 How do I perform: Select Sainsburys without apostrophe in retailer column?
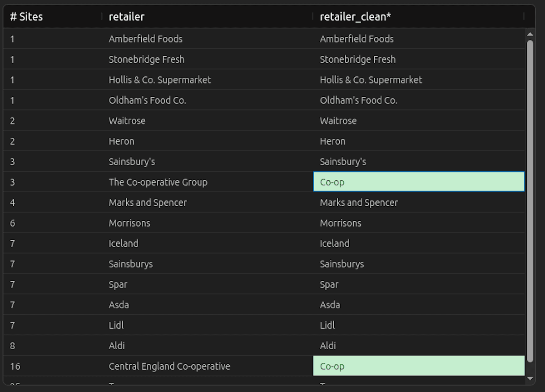click(131, 263)
